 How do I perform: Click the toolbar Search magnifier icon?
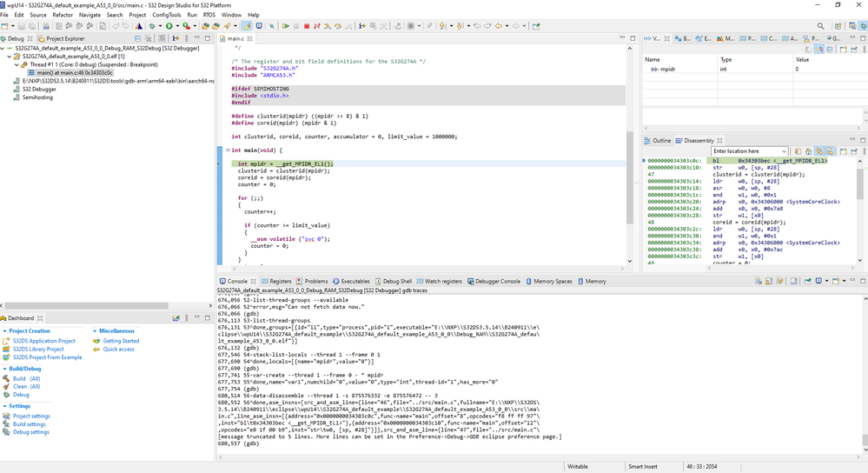820,26
